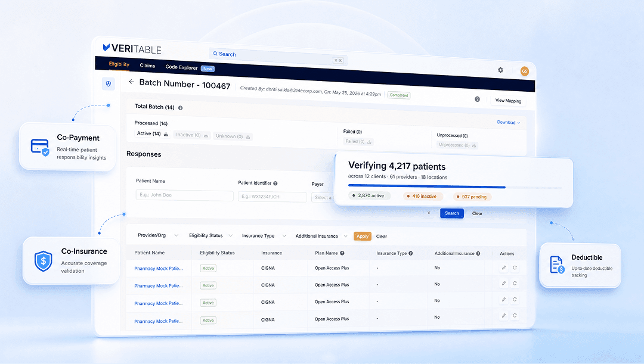Screen dimensions: 644x364
Task: Edit the second Pharmacy Mock Patient row
Action: point(504,283)
